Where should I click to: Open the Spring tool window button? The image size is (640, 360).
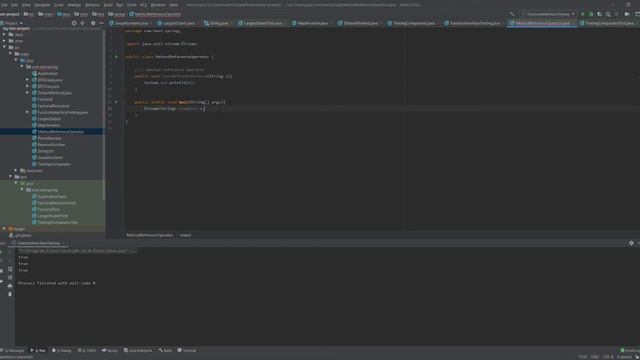(x=110, y=350)
